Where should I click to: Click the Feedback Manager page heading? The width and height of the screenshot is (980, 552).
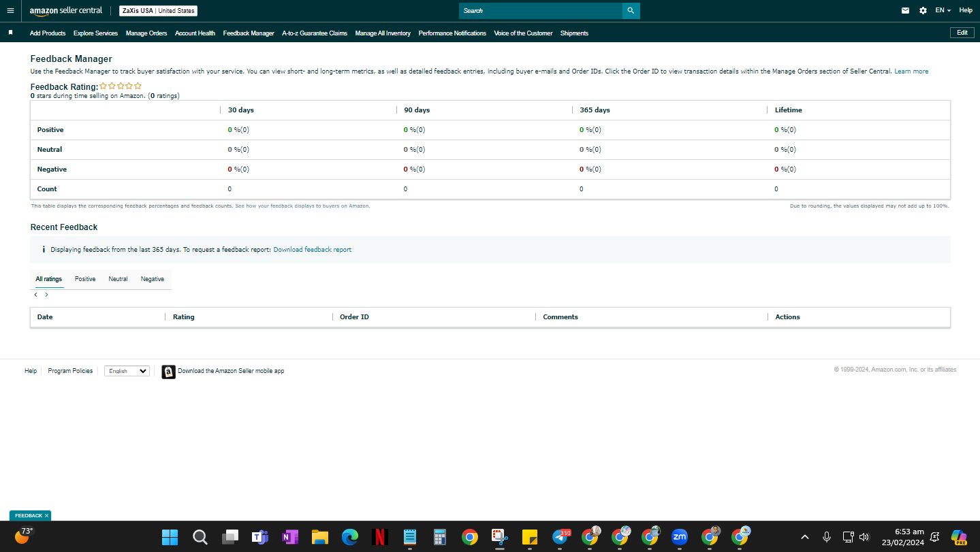pos(72,59)
